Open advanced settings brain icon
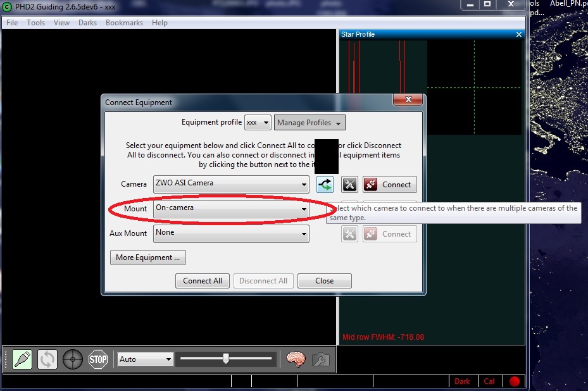588x391 pixels. click(296, 359)
